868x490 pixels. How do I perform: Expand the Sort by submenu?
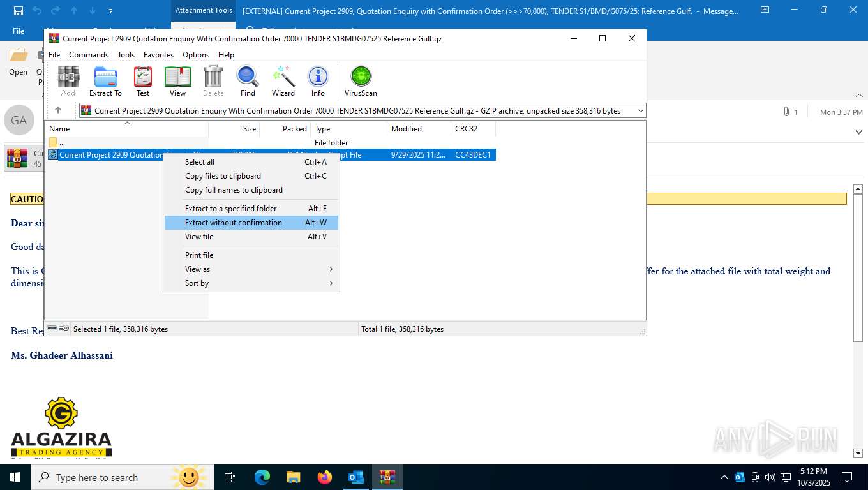[251, 283]
